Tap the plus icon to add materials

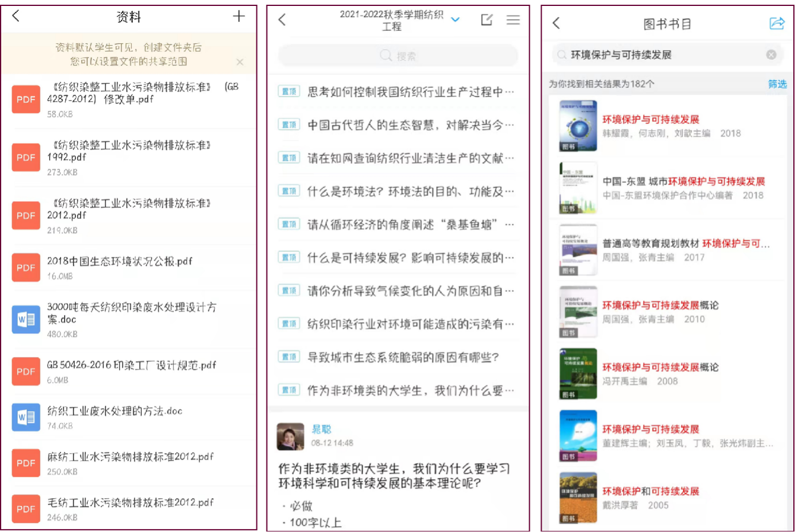(239, 17)
